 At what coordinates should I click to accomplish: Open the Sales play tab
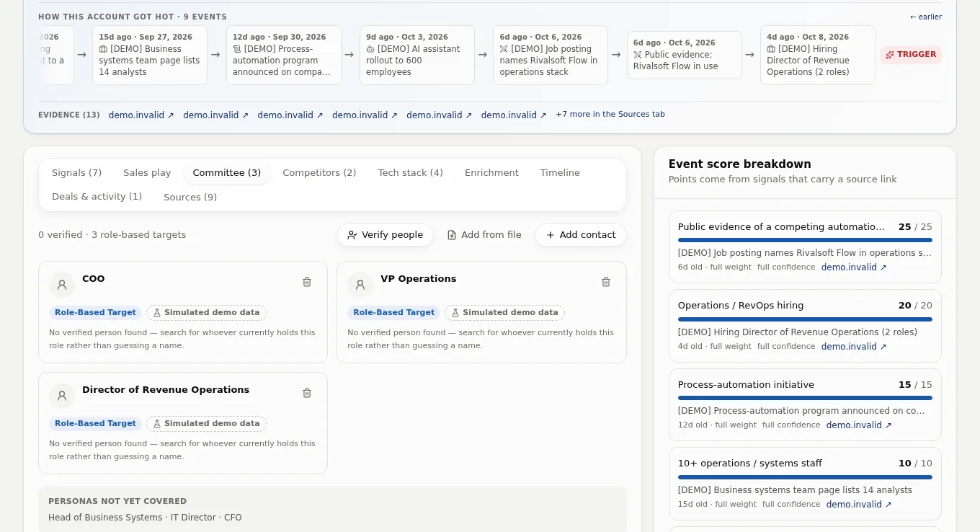coord(147,173)
